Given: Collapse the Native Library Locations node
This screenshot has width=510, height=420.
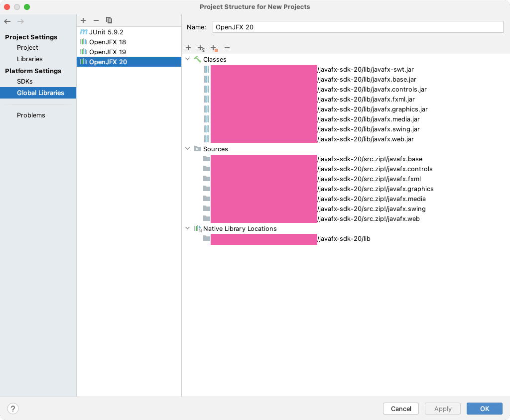Looking at the screenshot, I should click(x=188, y=228).
